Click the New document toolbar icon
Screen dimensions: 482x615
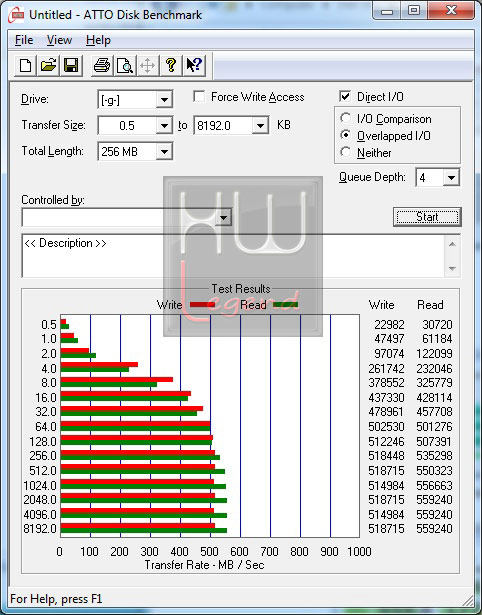click(25, 65)
